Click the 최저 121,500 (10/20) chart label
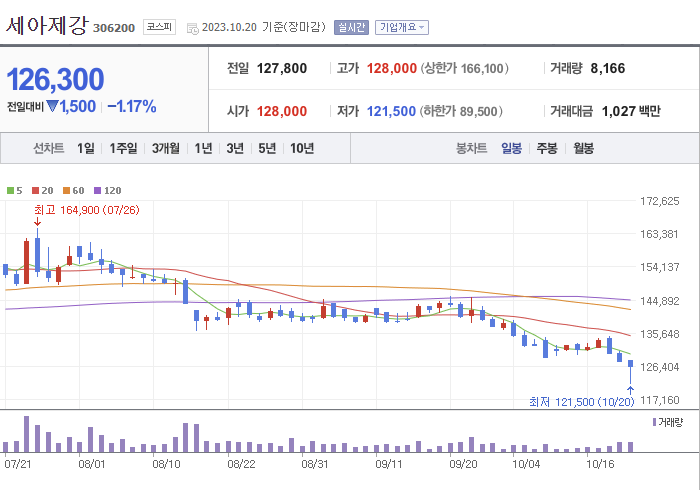 (x=582, y=402)
